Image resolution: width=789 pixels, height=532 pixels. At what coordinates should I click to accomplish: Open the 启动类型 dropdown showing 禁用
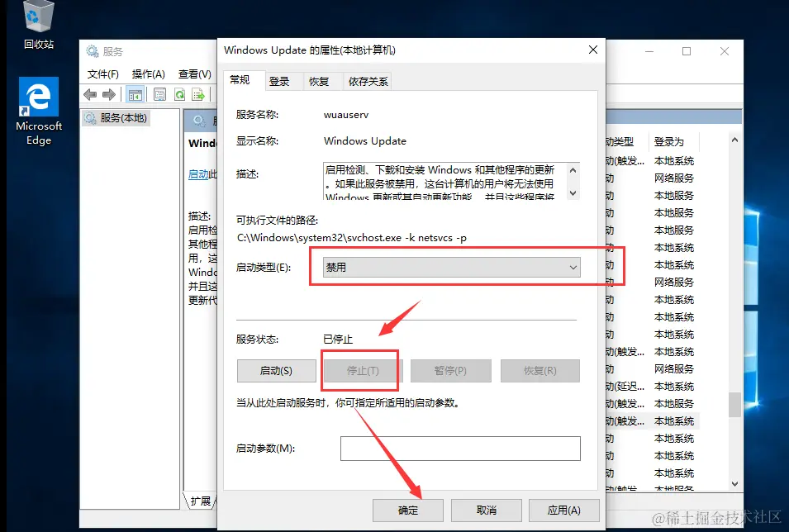point(451,268)
